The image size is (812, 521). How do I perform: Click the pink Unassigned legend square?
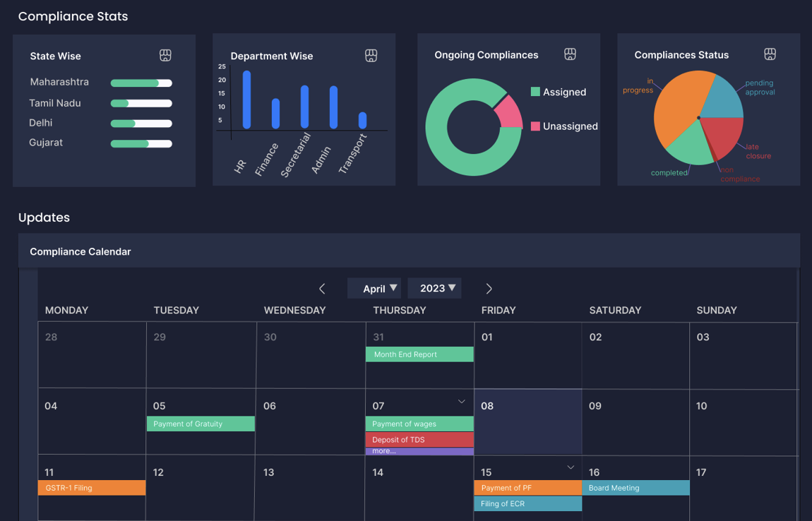535,126
